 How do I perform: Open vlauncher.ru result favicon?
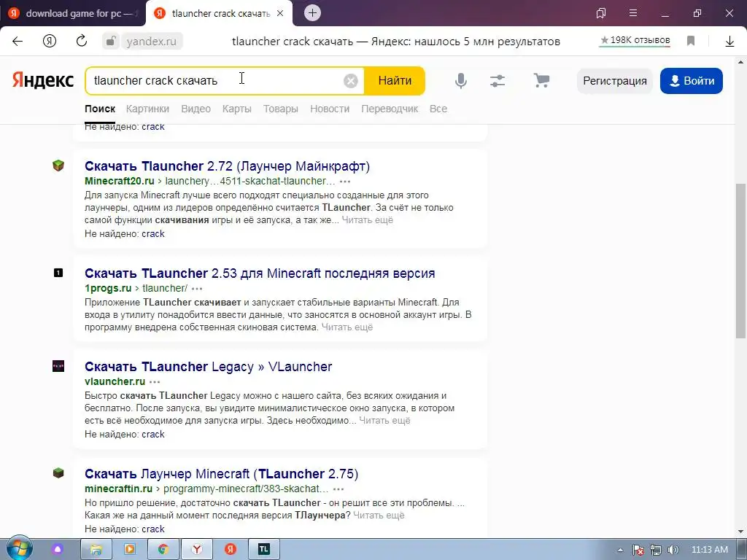pyautogui.click(x=58, y=366)
